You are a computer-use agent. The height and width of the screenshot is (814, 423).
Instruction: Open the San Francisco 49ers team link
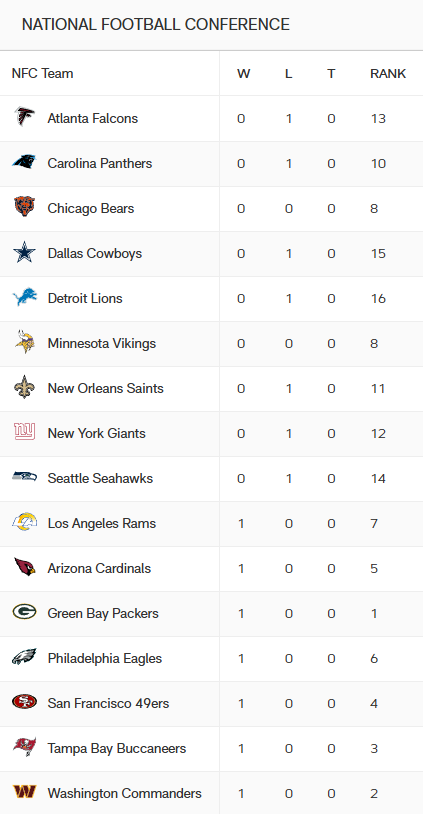(x=108, y=703)
